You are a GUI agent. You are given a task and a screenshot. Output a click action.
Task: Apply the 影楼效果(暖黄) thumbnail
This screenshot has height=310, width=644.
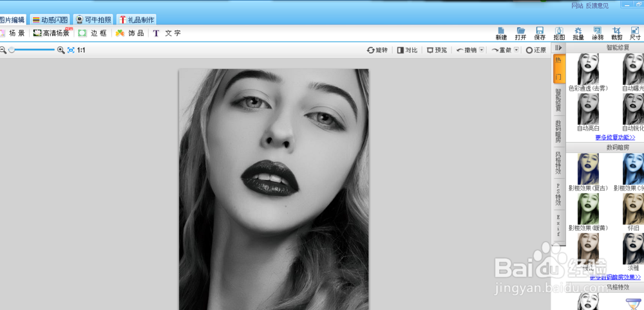(588, 209)
